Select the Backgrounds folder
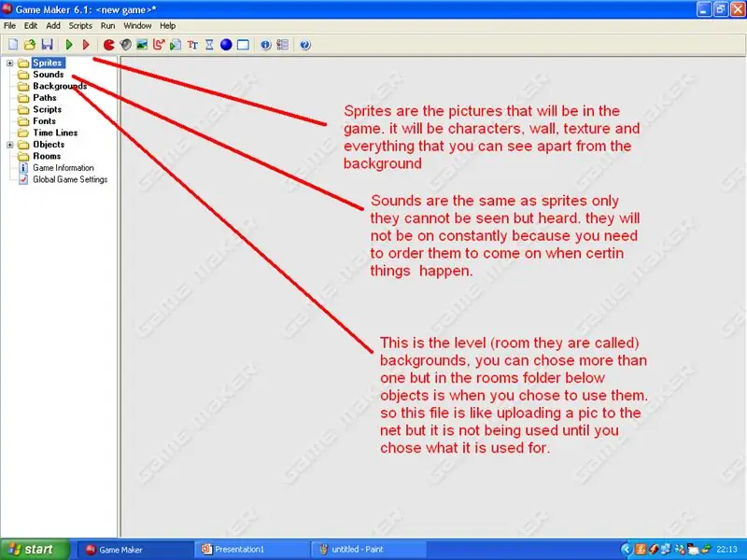 coord(60,86)
